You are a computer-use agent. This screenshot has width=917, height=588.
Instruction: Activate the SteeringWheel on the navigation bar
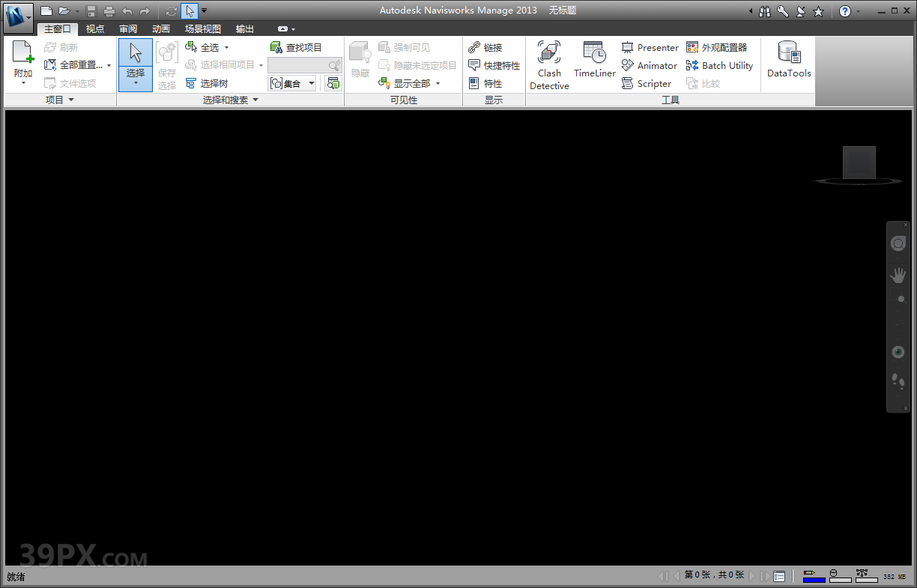pyautogui.click(x=898, y=243)
